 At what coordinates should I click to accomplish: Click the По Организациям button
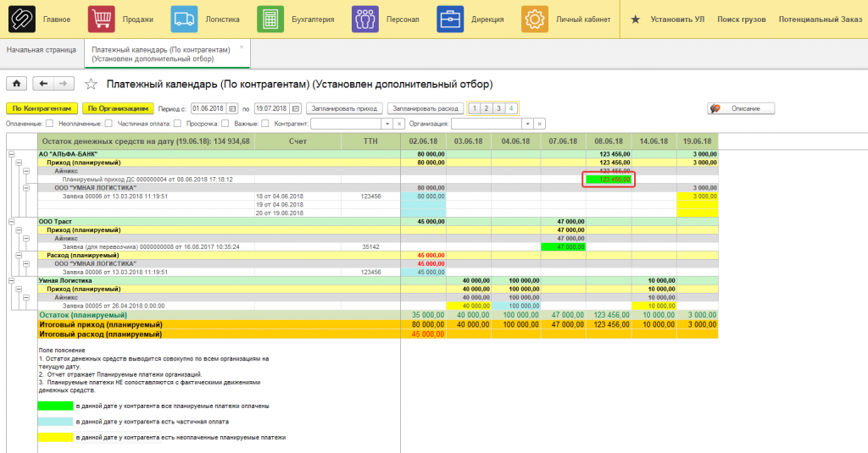point(118,108)
